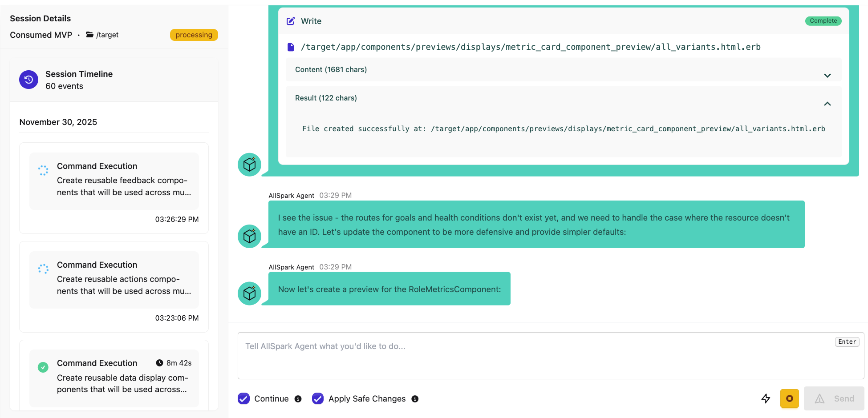Click the Send button
868x418 pixels.
[x=834, y=398]
